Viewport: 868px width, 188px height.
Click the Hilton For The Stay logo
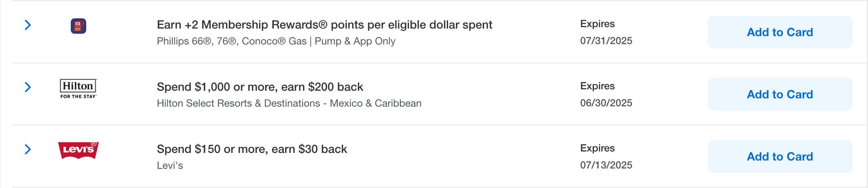(x=78, y=89)
